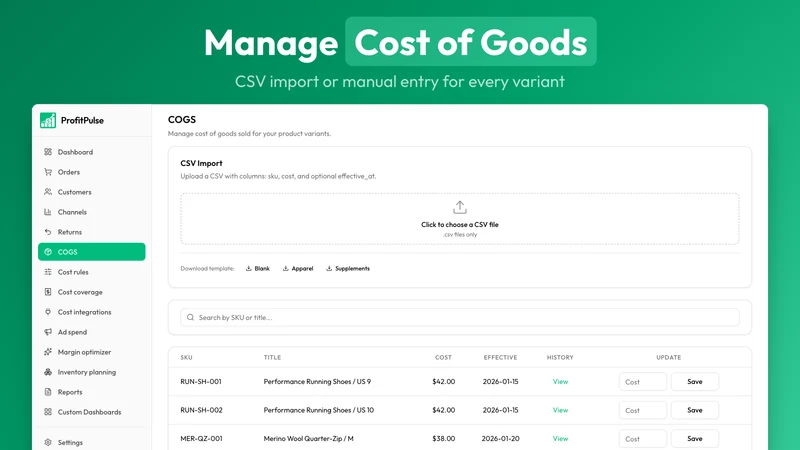The width and height of the screenshot is (800, 450).
Task: Click the TITLE column header
Action: [x=272, y=358]
